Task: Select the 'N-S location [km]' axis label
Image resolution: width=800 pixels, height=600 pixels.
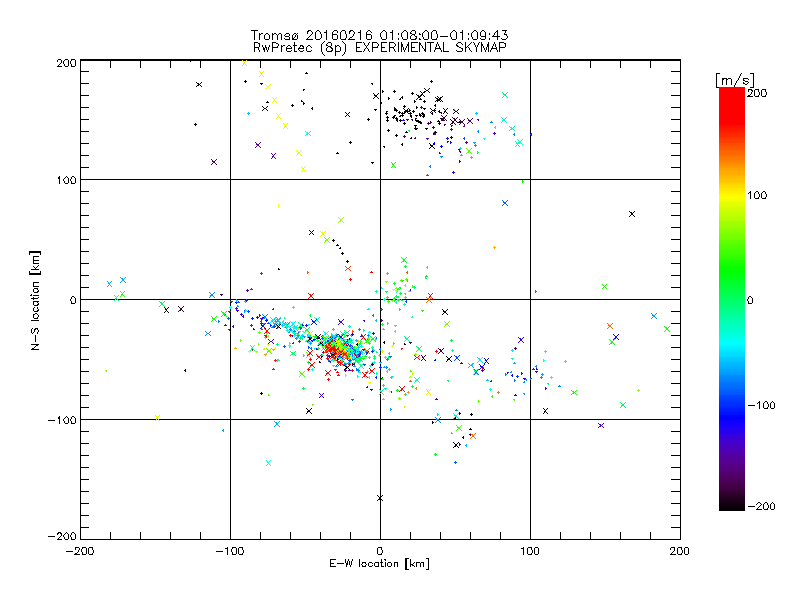Action: click(35, 300)
